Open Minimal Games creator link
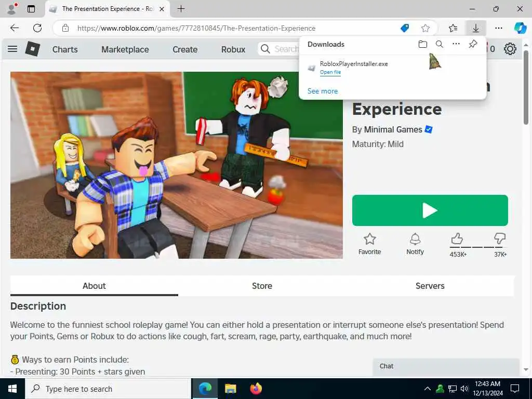 click(x=393, y=129)
